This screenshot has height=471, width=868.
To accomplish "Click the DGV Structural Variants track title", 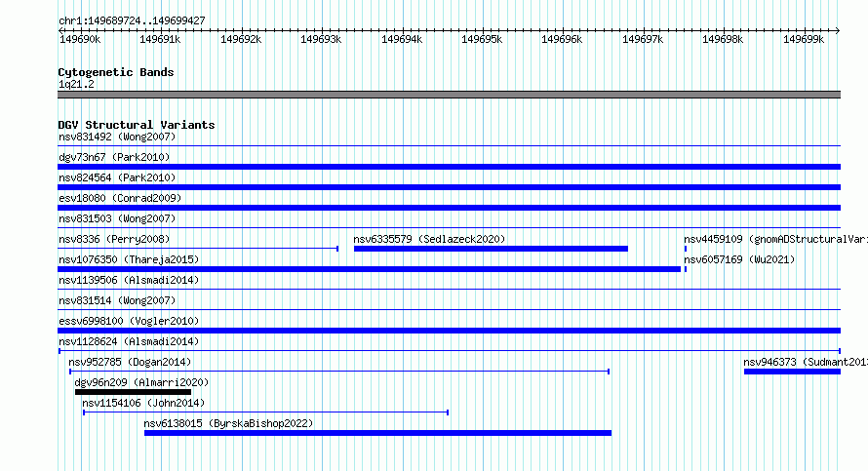I will point(137,125).
